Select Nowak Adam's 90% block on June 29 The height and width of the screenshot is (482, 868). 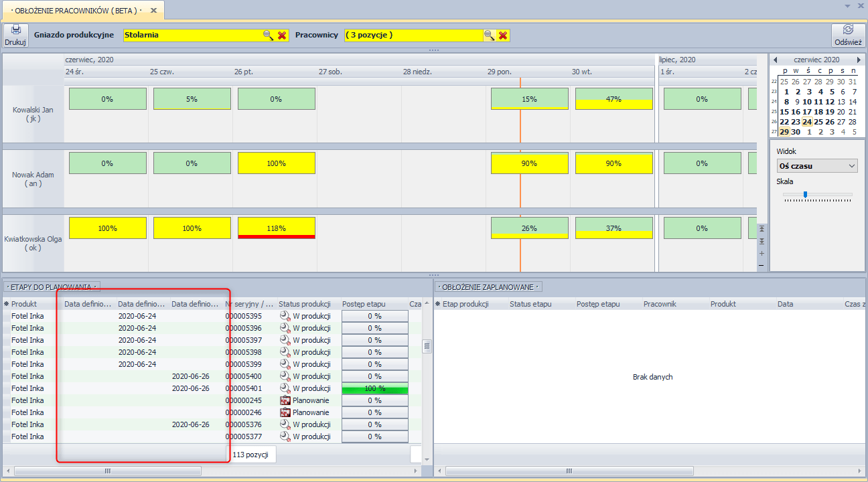pos(530,163)
